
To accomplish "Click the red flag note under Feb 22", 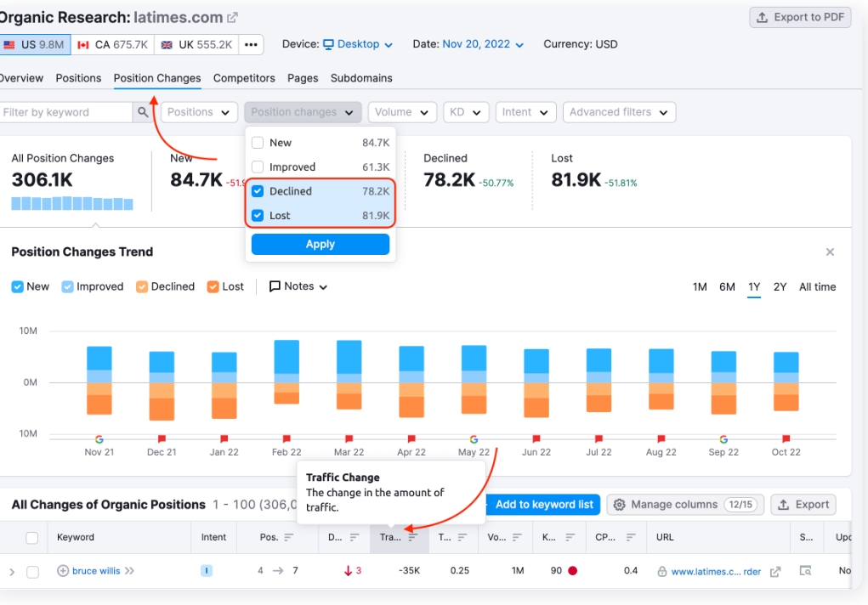I will (286, 438).
